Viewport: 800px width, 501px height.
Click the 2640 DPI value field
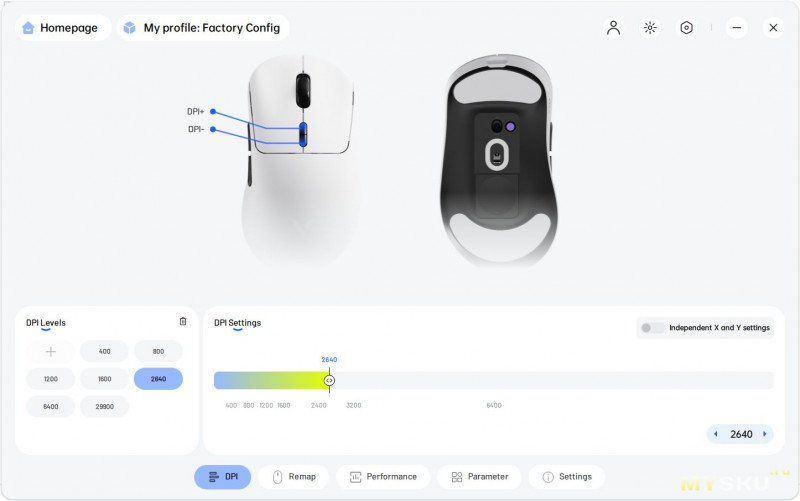[741, 434]
